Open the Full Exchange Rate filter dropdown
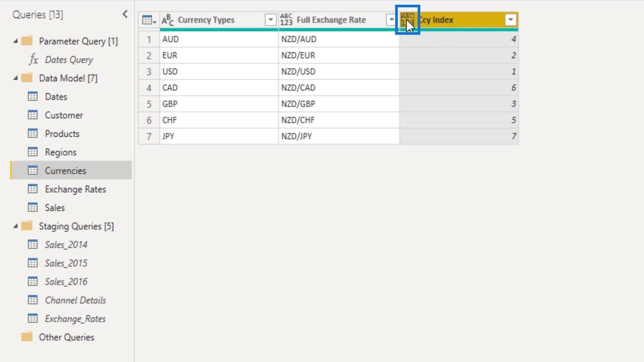The width and height of the screenshot is (644, 362). pos(391,20)
